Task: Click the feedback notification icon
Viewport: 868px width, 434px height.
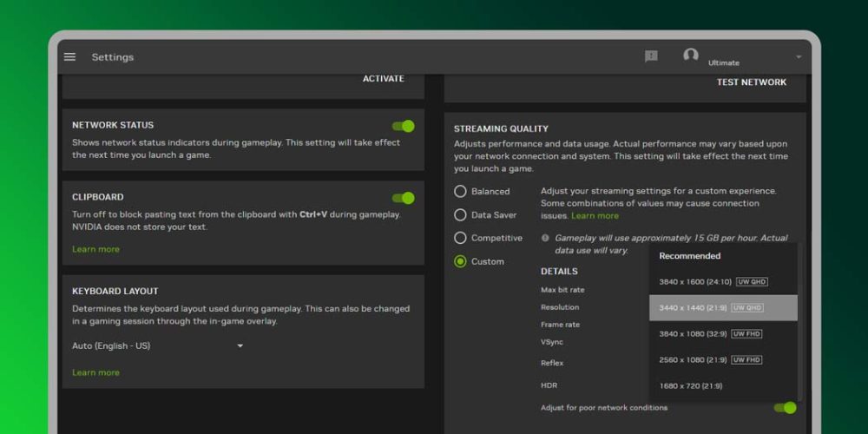Action: (x=651, y=56)
